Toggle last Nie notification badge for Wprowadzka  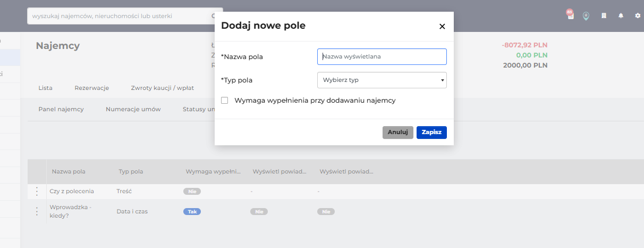326,211
